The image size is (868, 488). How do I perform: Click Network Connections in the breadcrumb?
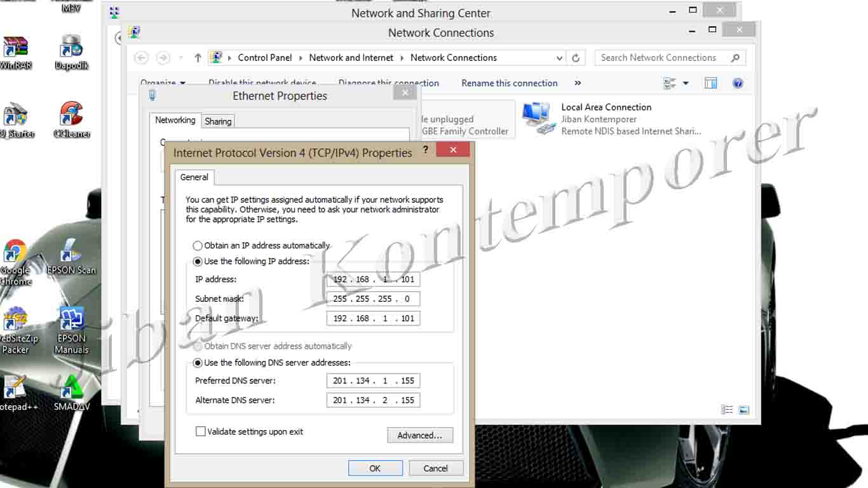pyautogui.click(x=454, y=58)
